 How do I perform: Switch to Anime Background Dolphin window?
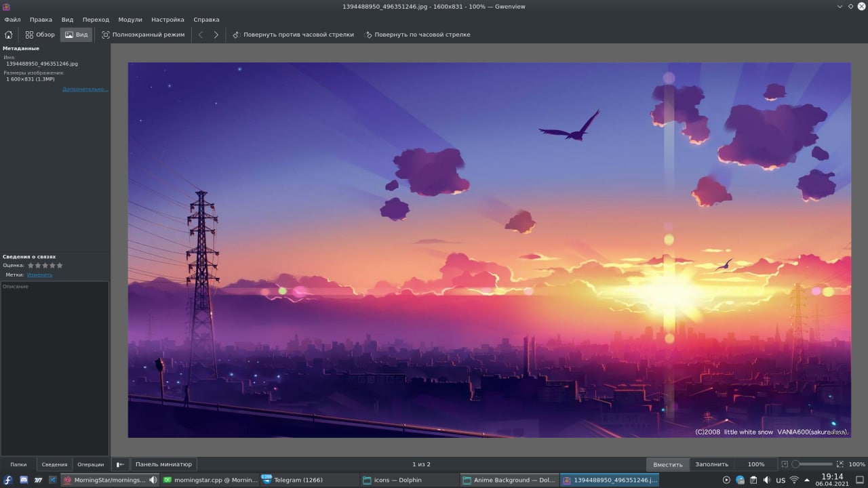[510, 480]
